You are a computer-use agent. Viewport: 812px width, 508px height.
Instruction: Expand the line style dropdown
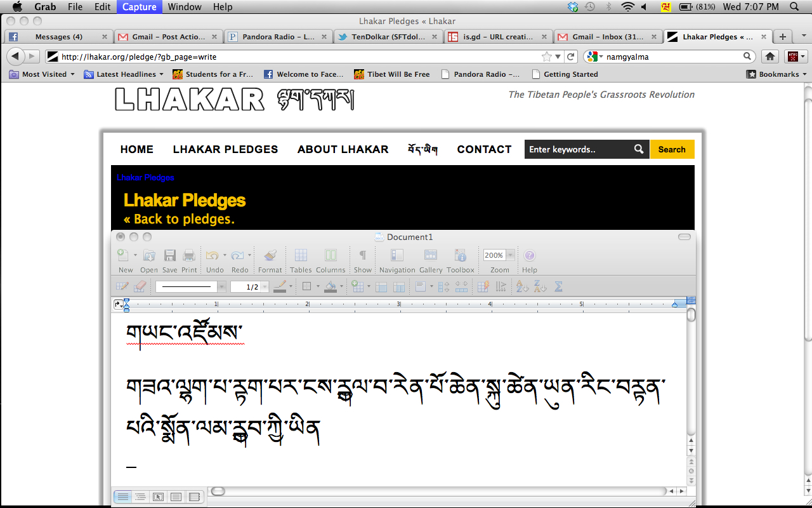221,287
